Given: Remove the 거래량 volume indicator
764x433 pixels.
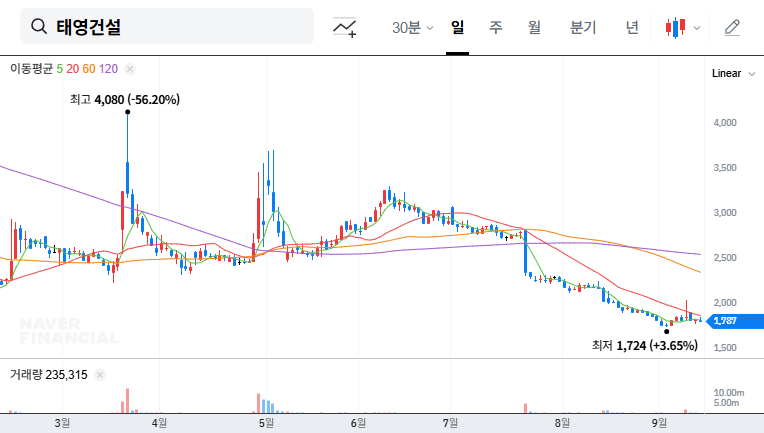Looking at the screenshot, I should click(x=100, y=375).
